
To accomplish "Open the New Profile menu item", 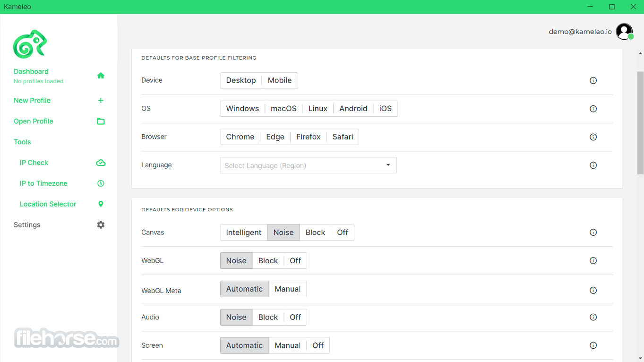I will [32, 101].
